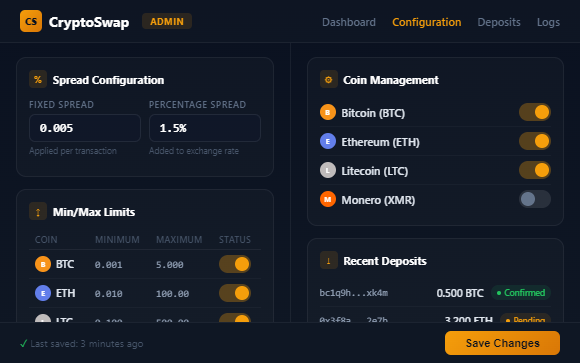Click the down-arrow icon beside Recent Deposits

(x=328, y=260)
